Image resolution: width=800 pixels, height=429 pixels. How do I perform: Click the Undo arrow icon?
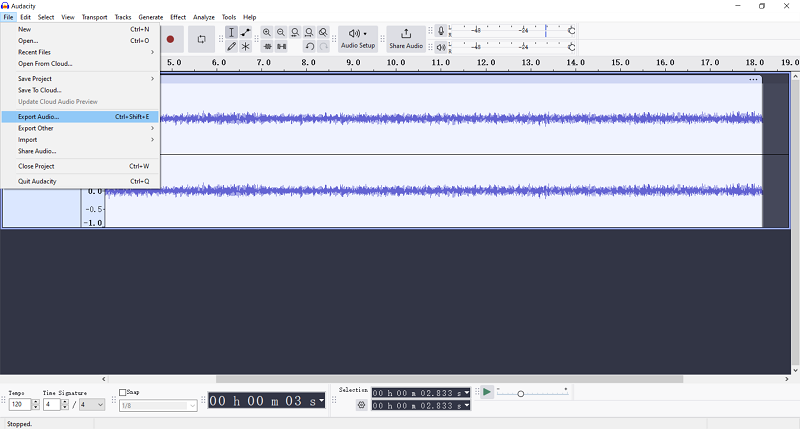tap(309, 46)
